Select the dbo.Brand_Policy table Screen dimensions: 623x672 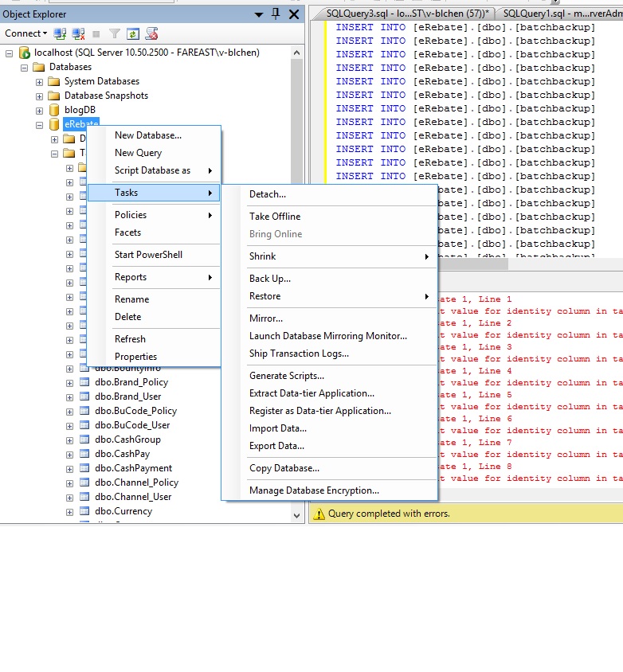tap(131, 382)
